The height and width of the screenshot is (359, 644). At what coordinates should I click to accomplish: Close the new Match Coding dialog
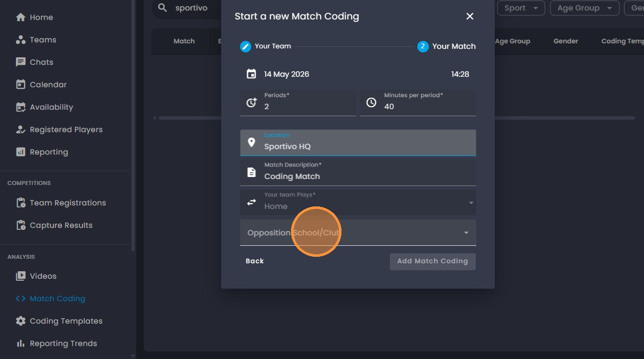click(x=470, y=16)
